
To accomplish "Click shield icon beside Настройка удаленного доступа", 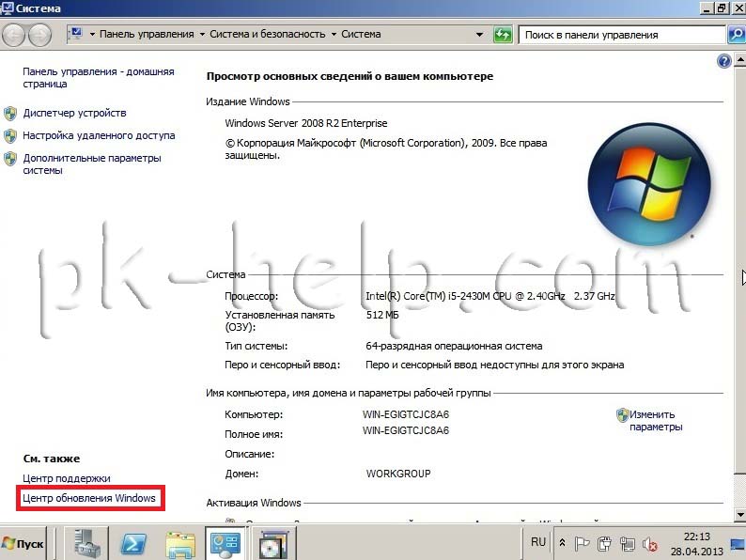I will (x=10, y=136).
